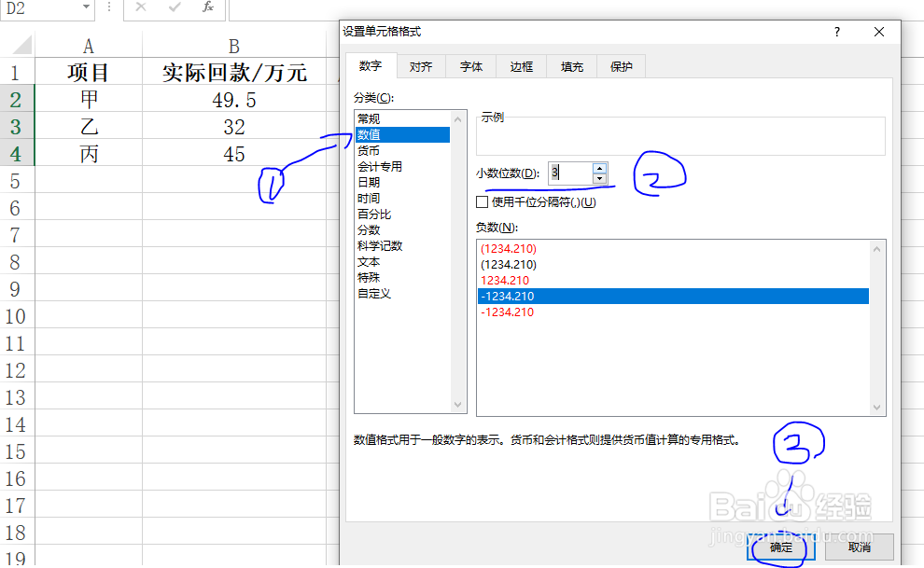The height and width of the screenshot is (568, 924).
Task: Select 会计专用 in category list
Action: click(403, 167)
